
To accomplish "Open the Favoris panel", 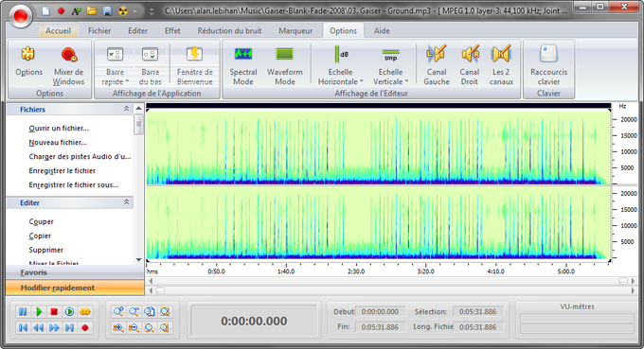I will coord(75,272).
